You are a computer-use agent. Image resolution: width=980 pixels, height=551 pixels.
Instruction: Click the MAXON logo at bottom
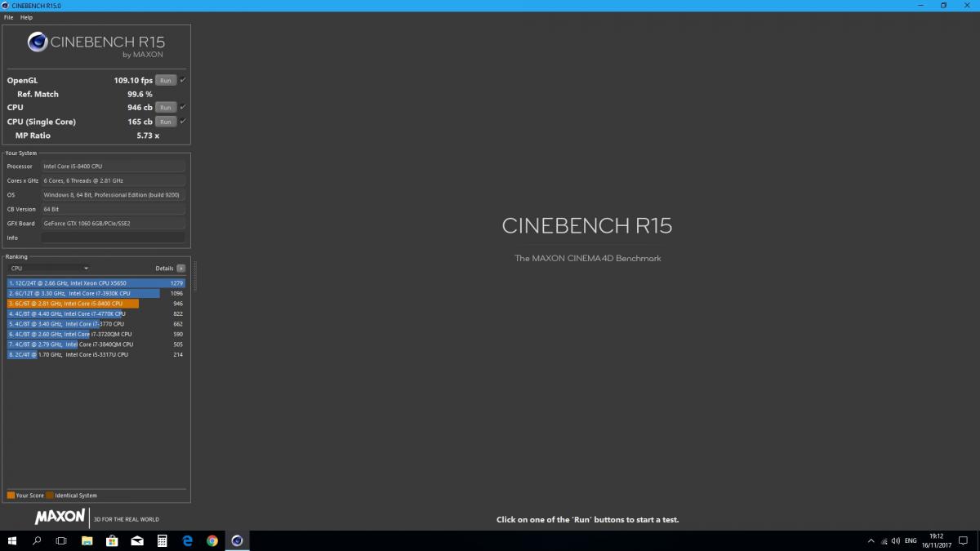pos(60,517)
